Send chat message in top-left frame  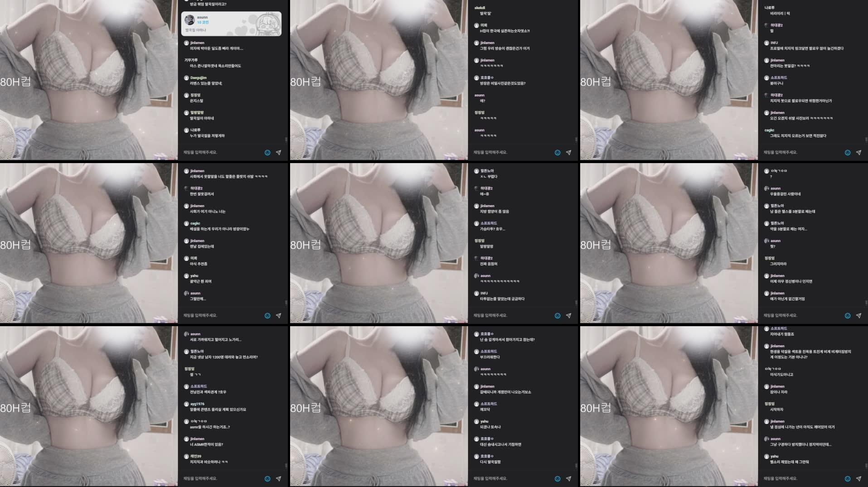click(x=279, y=153)
